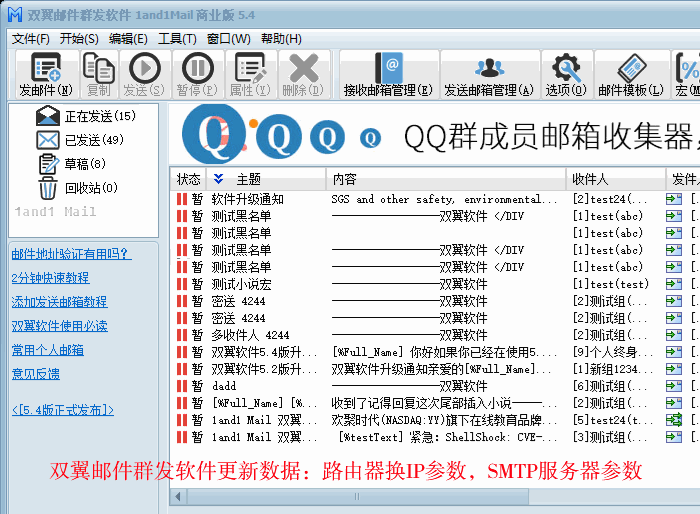Select the 多收件人 4244 mail row
This screenshot has width=700, height=514.
click(x=435, y=335)
